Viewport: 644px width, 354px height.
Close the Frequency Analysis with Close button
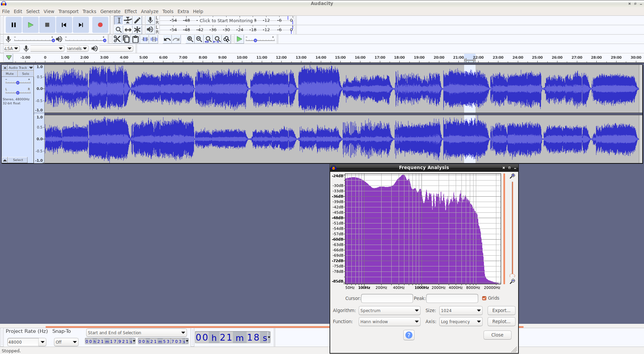pos(497,335)
